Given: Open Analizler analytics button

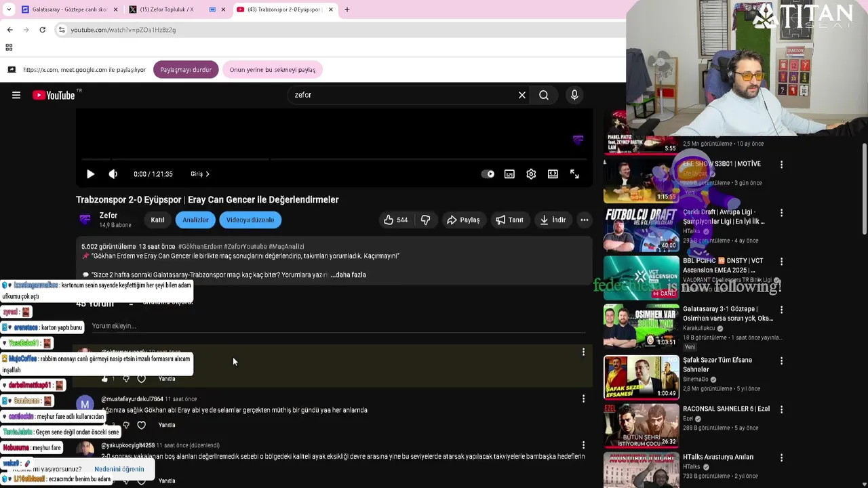Looking at the screenshot, I should pos(195,220).
